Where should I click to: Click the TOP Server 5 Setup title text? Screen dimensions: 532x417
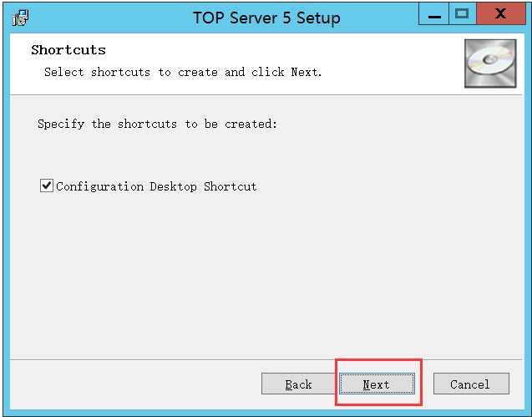pos(266,17)
